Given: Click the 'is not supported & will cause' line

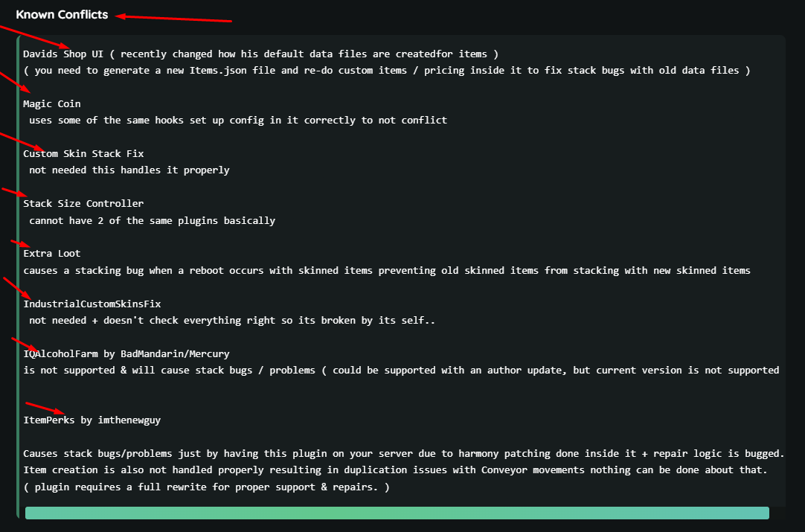Looking at the screenshot, I should click(x=401, y=371).
